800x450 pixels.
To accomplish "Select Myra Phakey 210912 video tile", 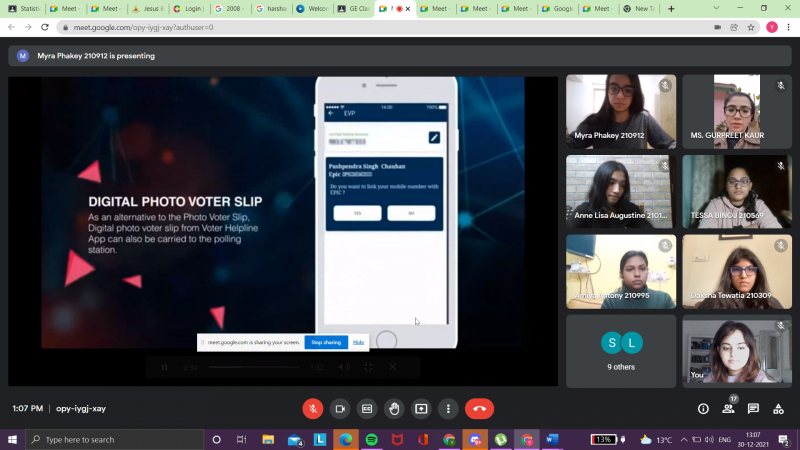I will pyautogui.click(x=621, y=112).
